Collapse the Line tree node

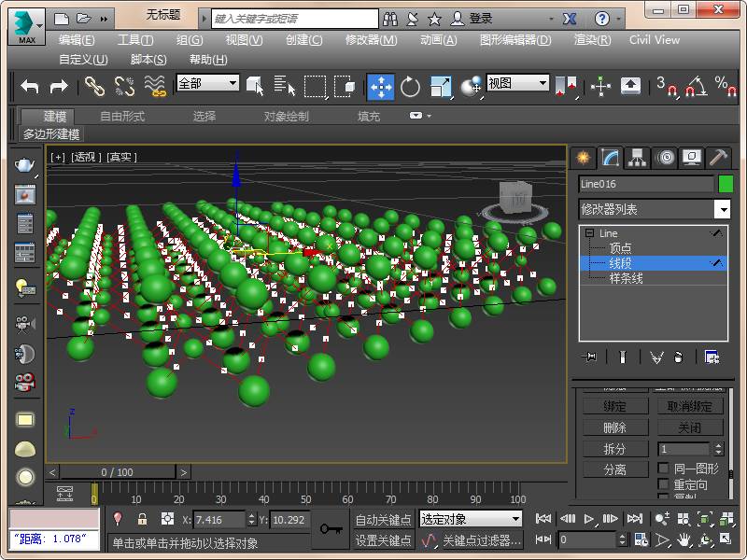coord(589,233)
